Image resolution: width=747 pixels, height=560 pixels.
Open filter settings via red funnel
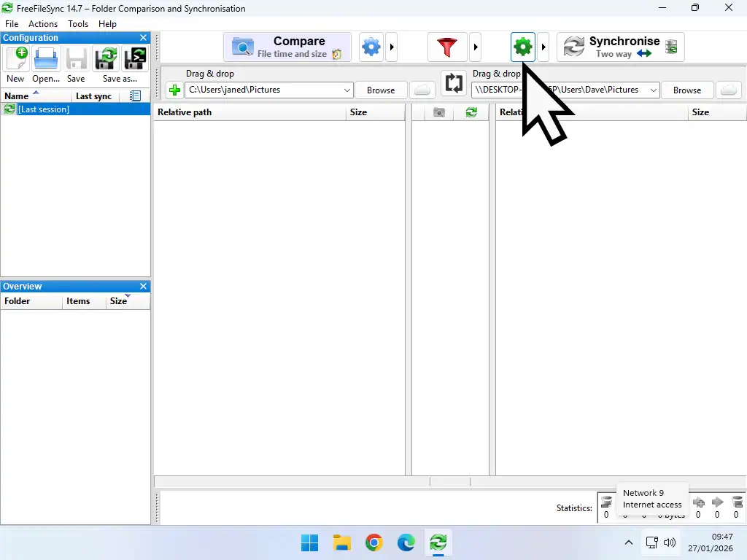[447, 47]
